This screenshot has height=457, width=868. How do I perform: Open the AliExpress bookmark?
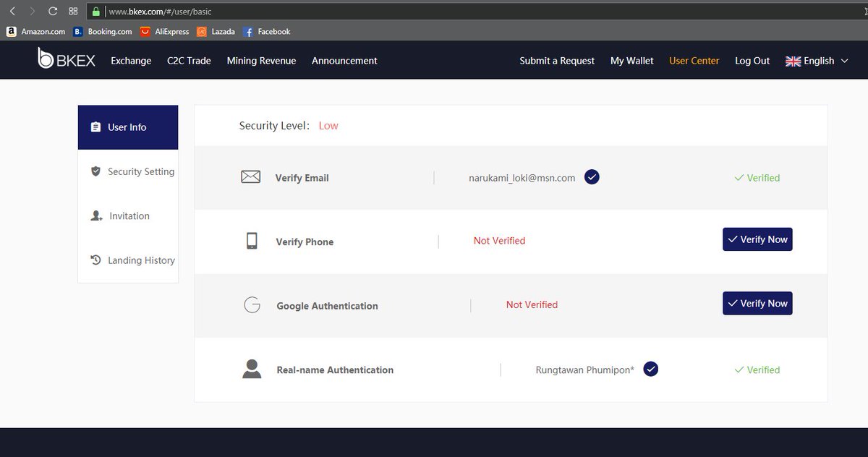coord(165,32)
